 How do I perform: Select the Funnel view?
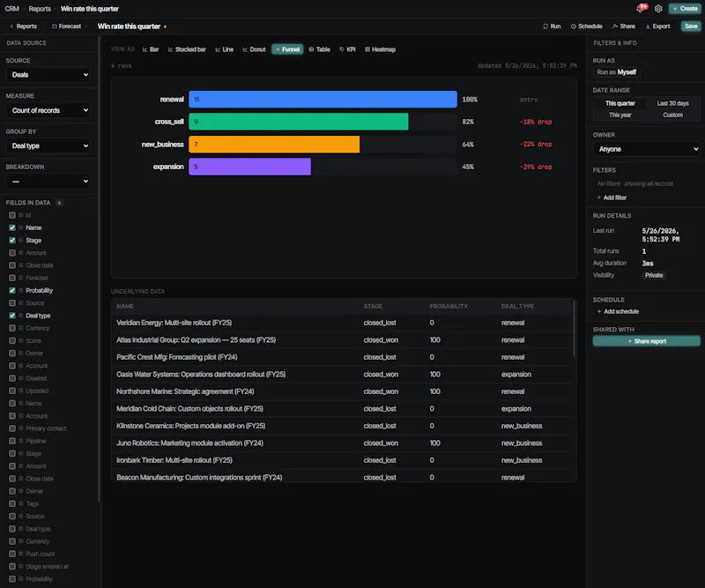point(287,49)
